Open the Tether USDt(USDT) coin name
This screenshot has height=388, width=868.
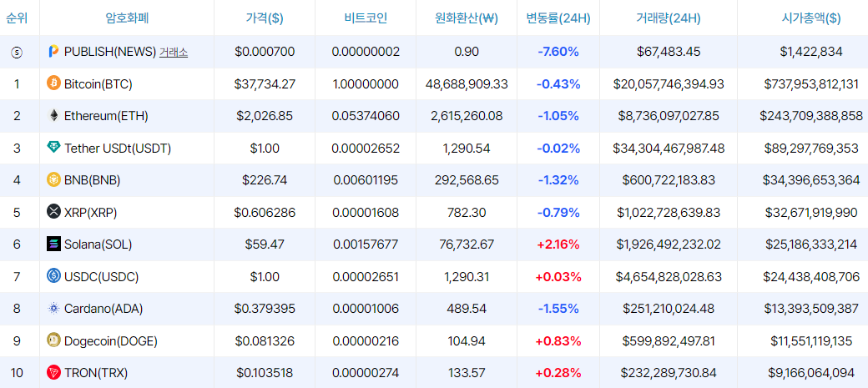point(118,149)
